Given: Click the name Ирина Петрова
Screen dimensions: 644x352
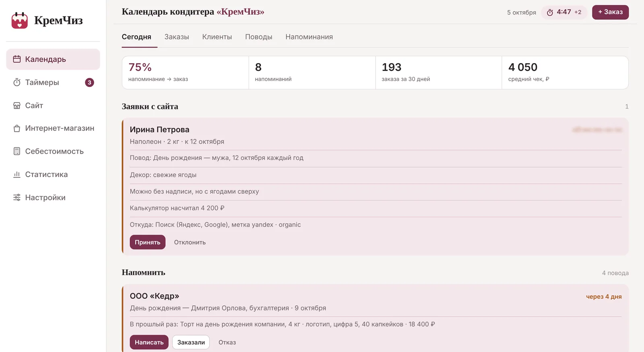Looking at the screenshot, I should (159, 130).
